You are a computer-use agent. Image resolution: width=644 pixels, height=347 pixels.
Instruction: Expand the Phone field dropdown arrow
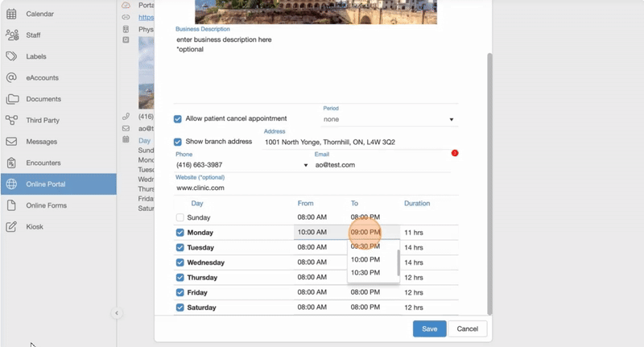(306, 166)
